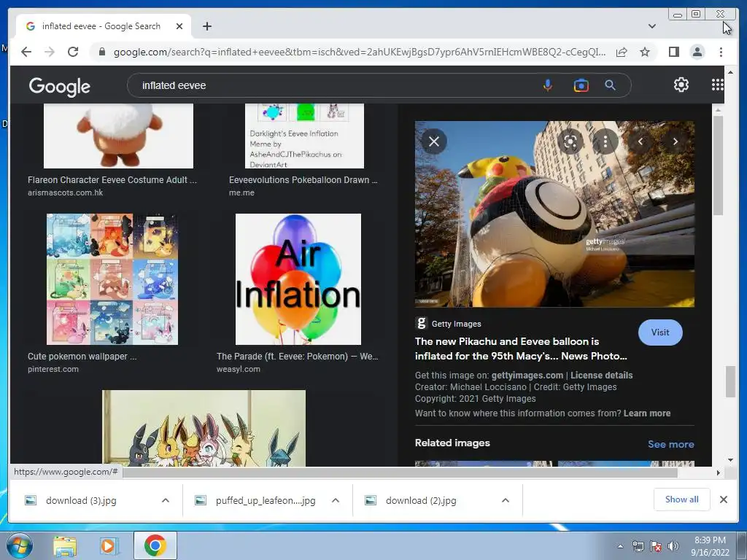747x560 pixels.
Task: Open the Chrome profile avatar
Action: (x=697, y=52)
